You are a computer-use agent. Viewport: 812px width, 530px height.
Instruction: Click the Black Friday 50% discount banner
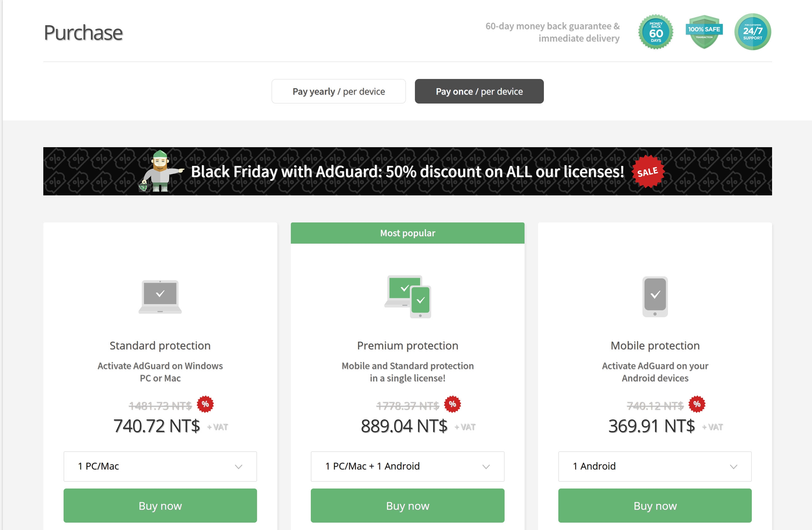(x=407, y=171)
